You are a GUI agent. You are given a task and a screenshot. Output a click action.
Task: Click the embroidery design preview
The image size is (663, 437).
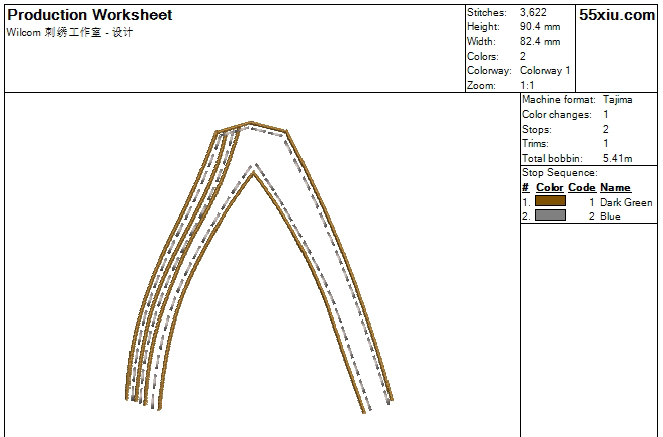pyautogui.click(x=260, y=268)
